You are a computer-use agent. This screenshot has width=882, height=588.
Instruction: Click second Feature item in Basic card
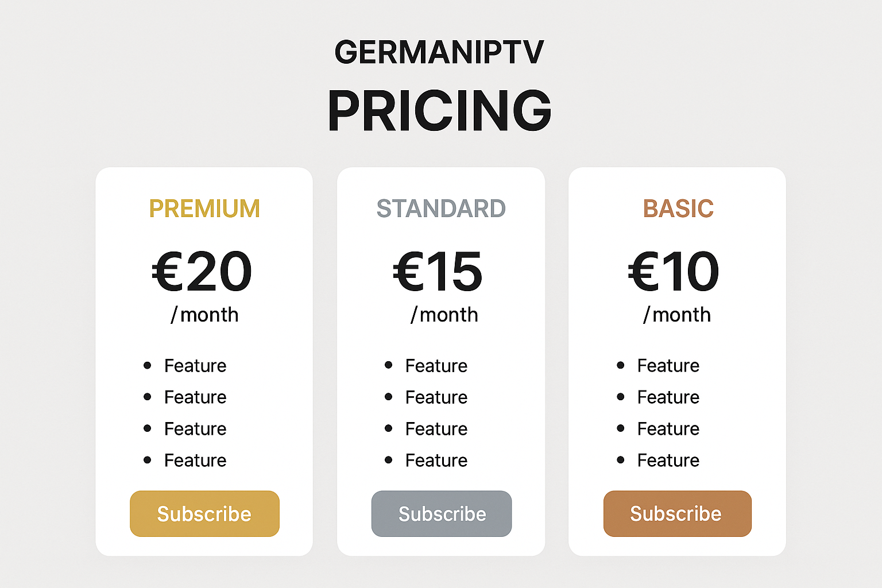(668, 397)
